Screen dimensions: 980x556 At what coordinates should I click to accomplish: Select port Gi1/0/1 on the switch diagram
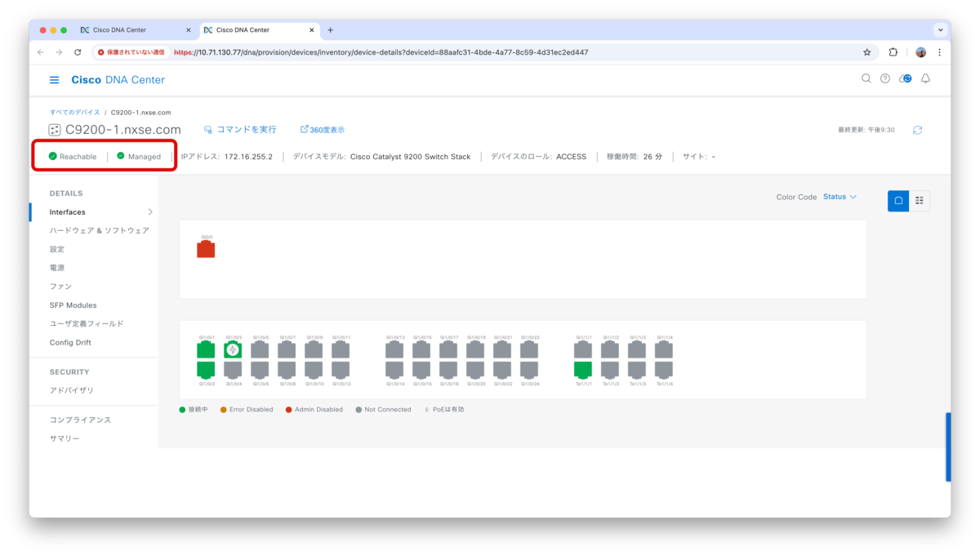pyautogui.click(x=206, y=349)
